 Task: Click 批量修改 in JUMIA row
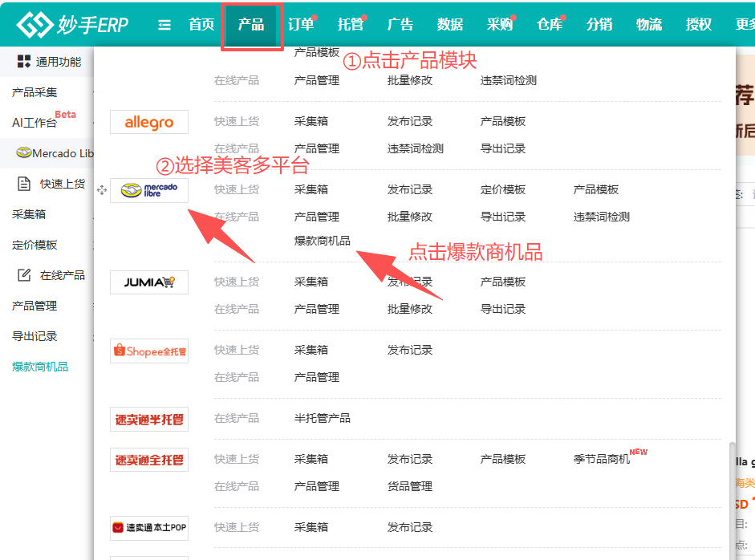410,309
